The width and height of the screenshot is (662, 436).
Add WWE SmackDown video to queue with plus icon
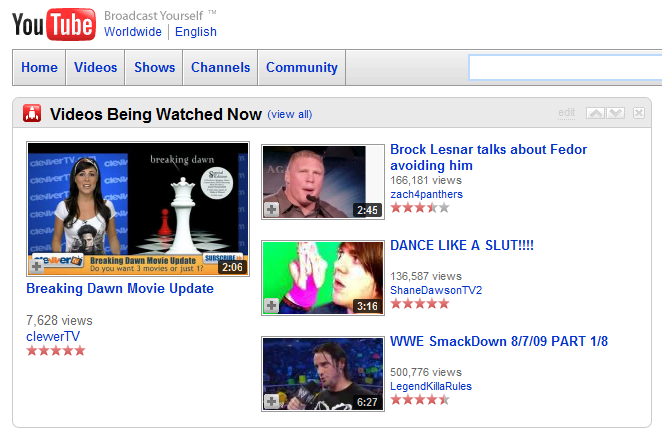tap(271, 401)
